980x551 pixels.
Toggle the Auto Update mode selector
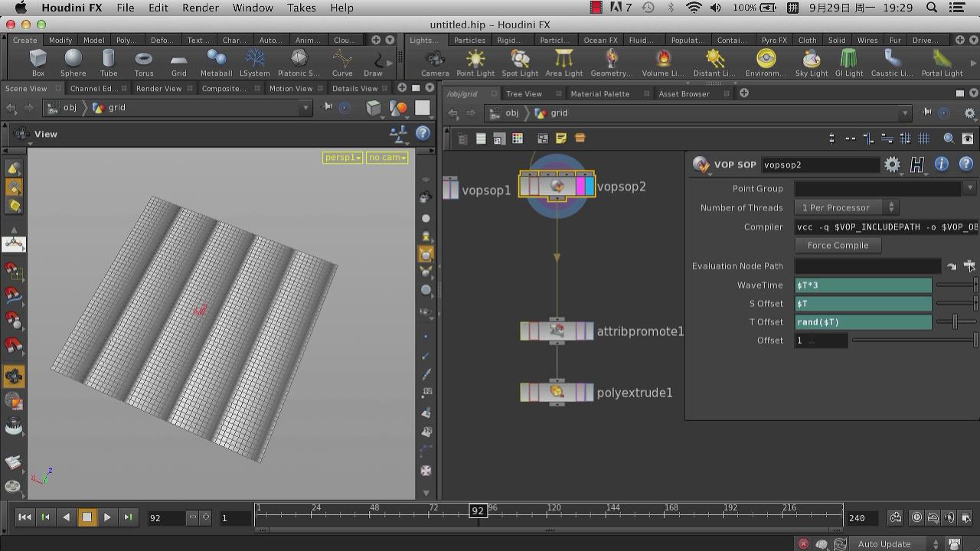pyautogui.click(x=898, y=544)
